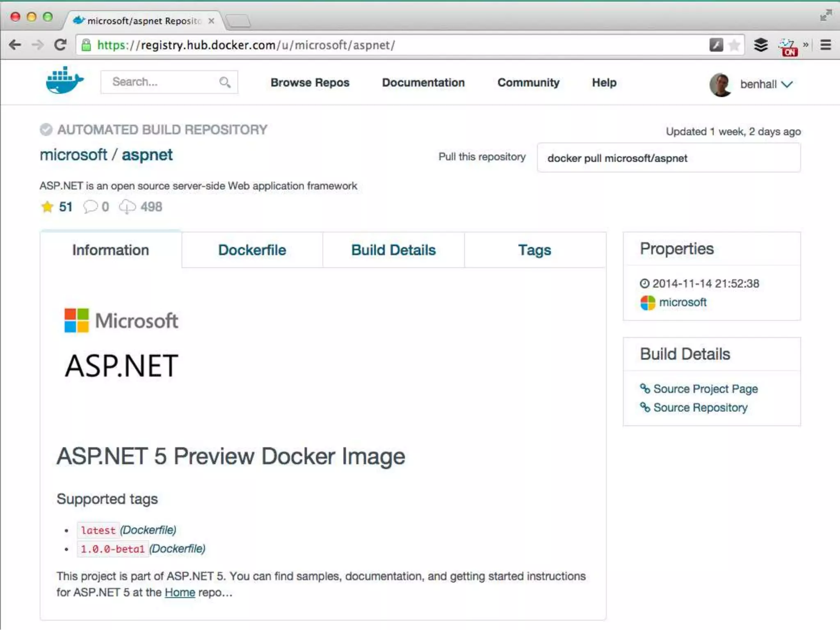Toggle fullscreen with the expand arrows icon

(x=826, y=15)
